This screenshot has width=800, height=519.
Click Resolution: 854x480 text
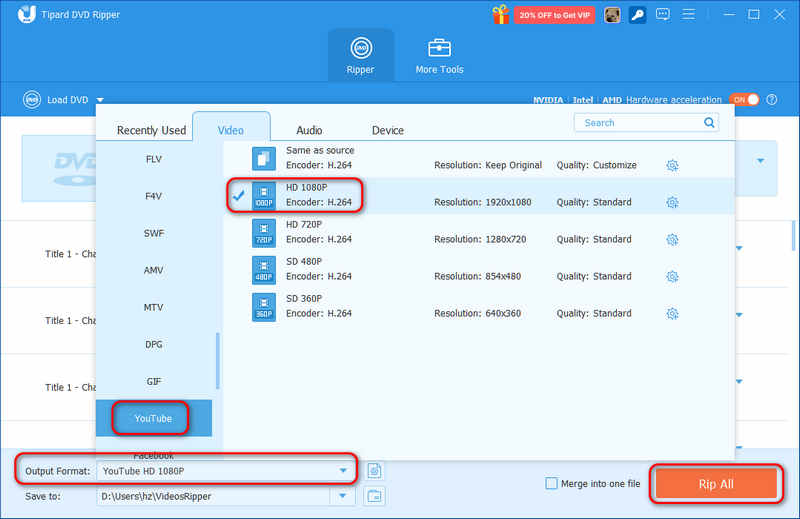pos(478,276)
